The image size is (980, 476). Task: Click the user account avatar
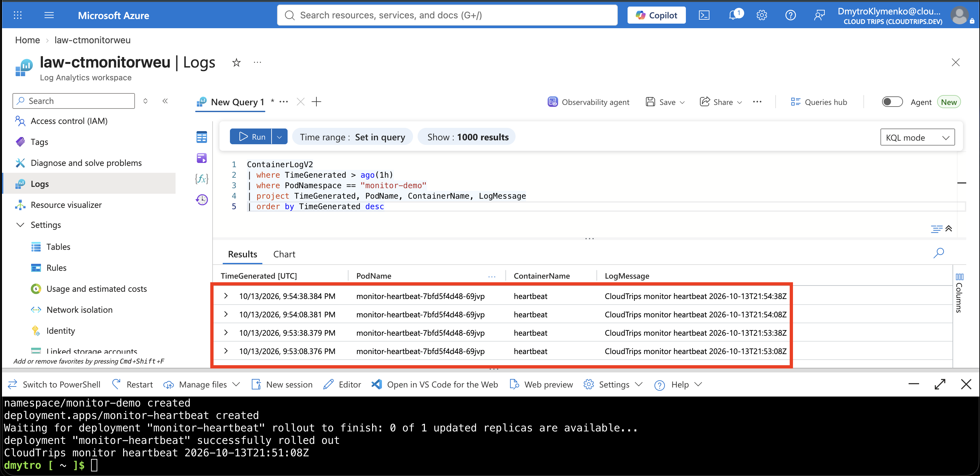959,15
